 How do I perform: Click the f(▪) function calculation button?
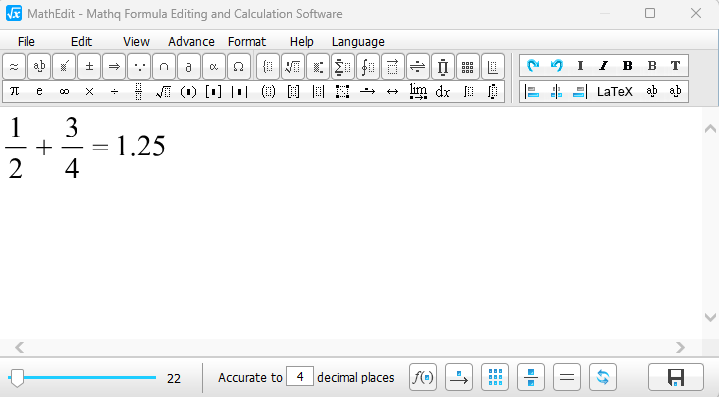(x=423, y=378)
